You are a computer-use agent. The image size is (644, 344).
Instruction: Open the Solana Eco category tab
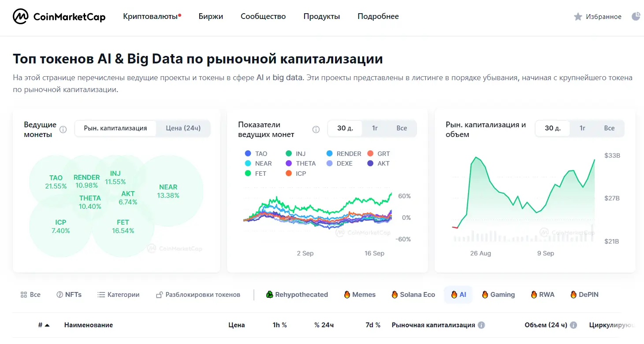(413, 295)
